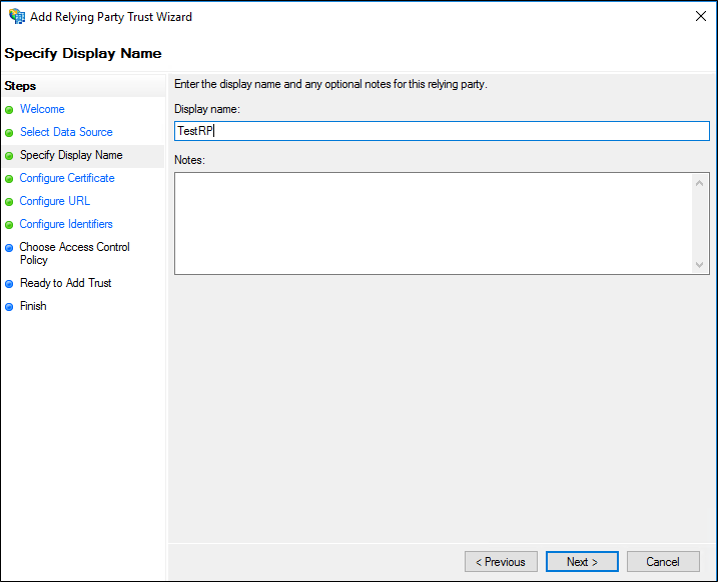This screenshot has height=582, width=718.
Task: Go back with the Previous button
Action: 501,561
